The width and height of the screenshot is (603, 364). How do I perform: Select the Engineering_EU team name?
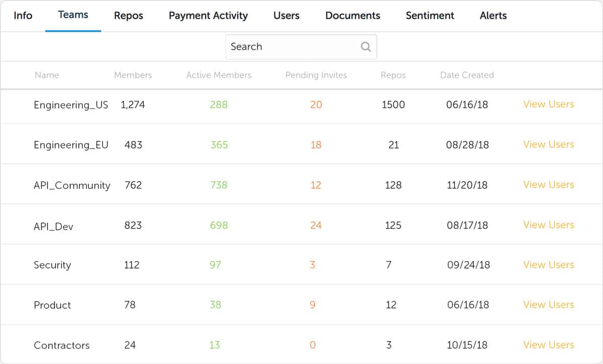click(x=71, y=145)
